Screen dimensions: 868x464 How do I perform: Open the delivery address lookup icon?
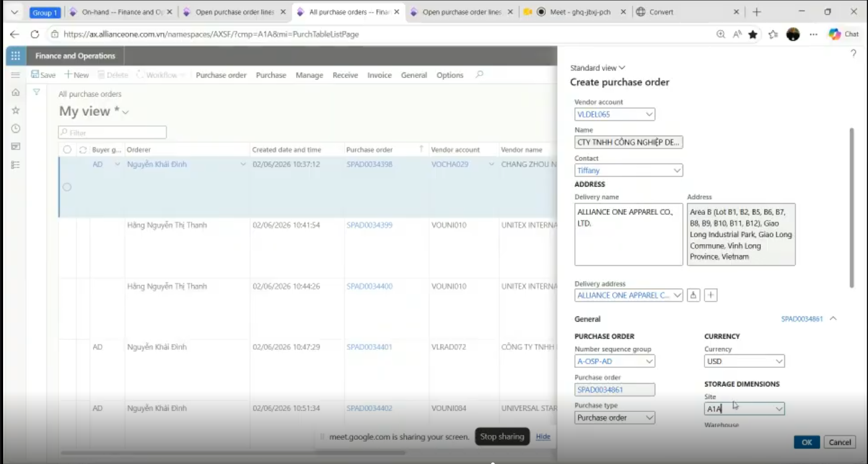coord(694,295)
